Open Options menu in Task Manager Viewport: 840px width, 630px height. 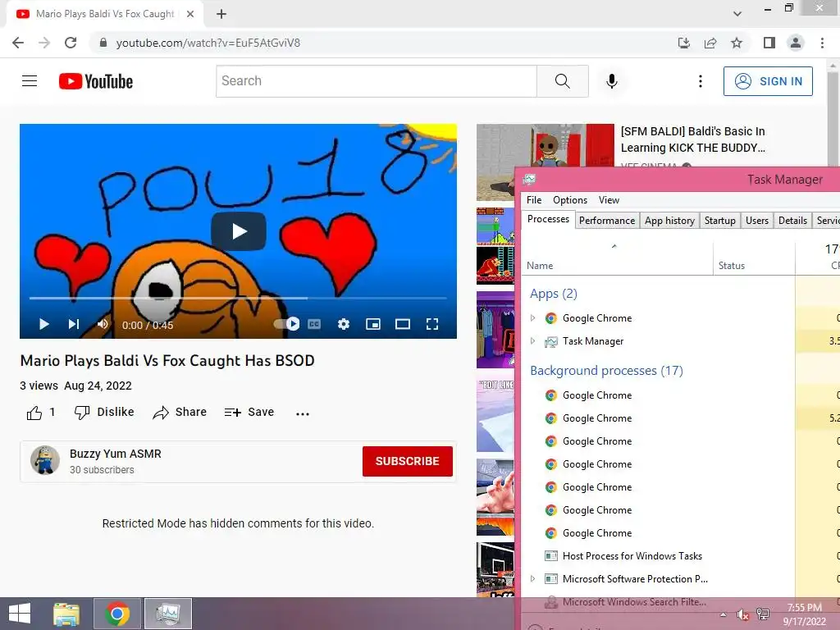pos(570,200)
